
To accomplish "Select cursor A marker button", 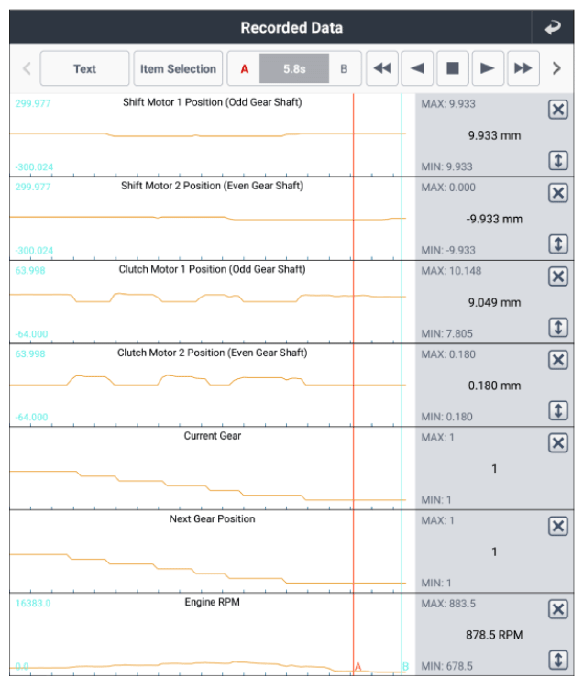I will pyautogui.click(x=244, y=69).
